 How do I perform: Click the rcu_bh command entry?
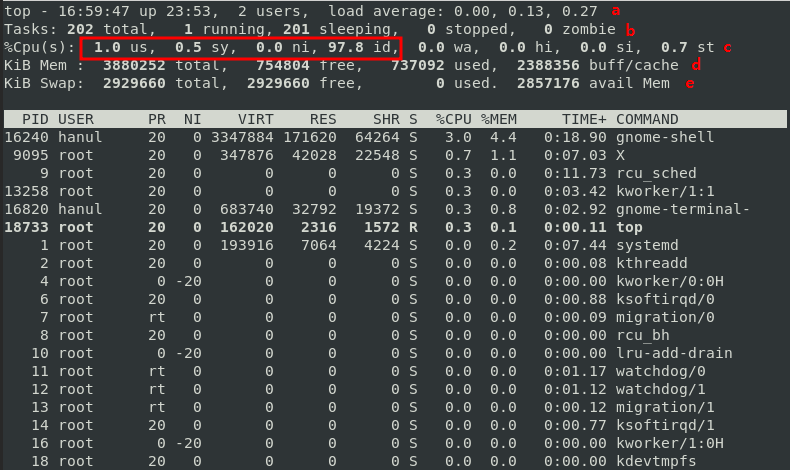[x=642, y=335]
